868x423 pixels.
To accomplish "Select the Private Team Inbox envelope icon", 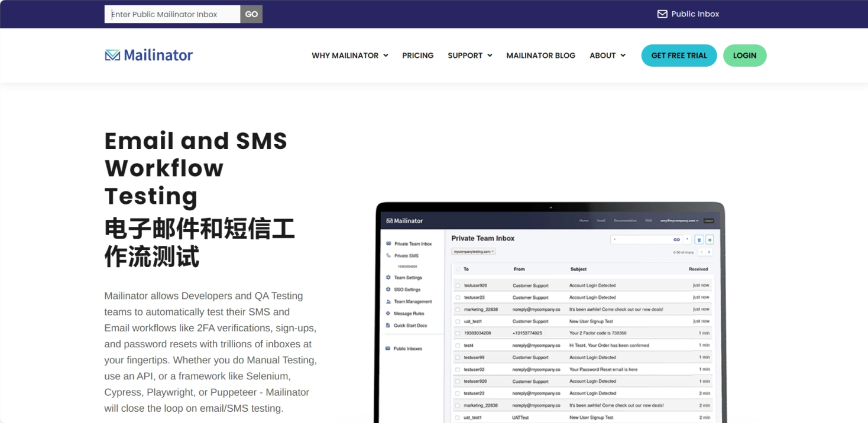I will click(388, 243).
